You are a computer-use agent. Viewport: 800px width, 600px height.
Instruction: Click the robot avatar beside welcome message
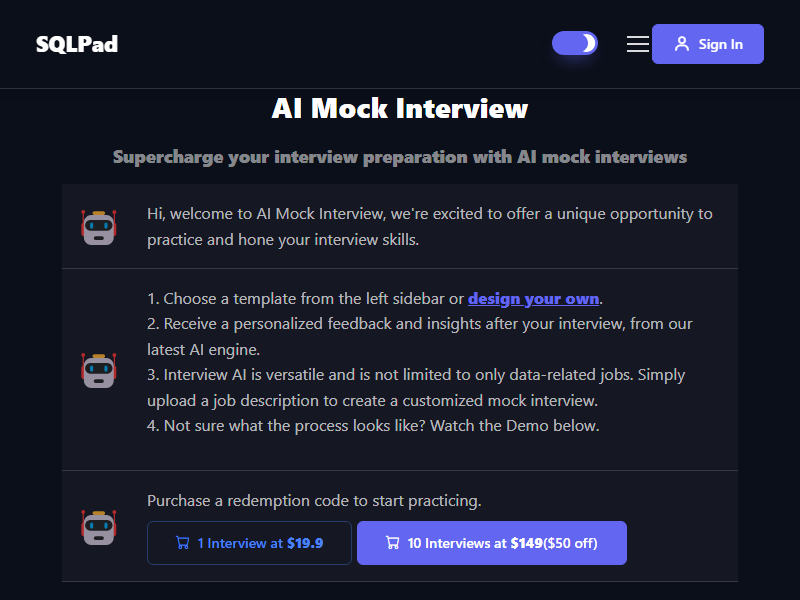point(99,227)
